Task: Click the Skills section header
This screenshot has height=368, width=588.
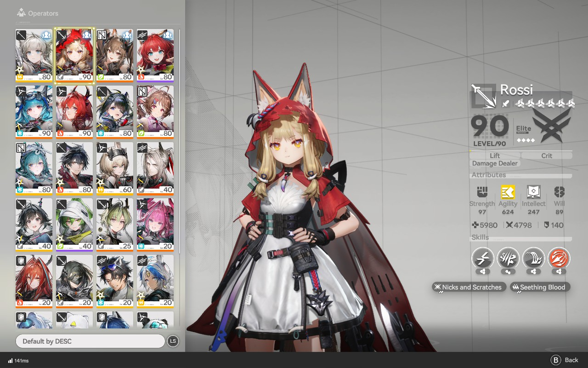Action: (480, 237)
